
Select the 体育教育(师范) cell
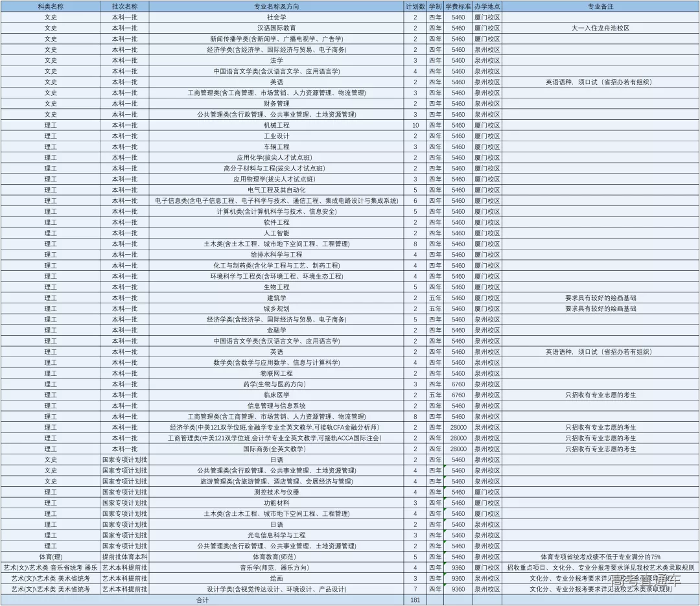(276, 557)
